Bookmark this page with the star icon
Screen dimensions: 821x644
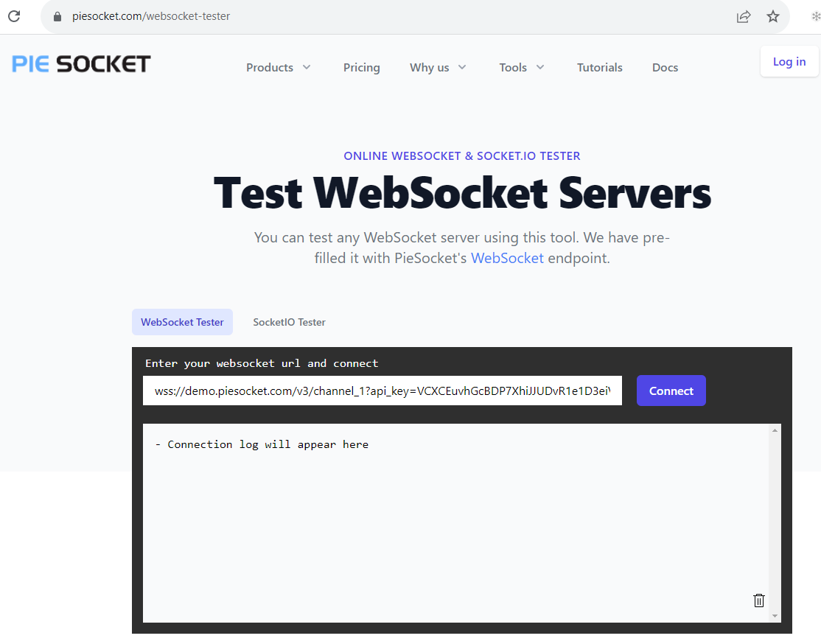pos(772,16)
